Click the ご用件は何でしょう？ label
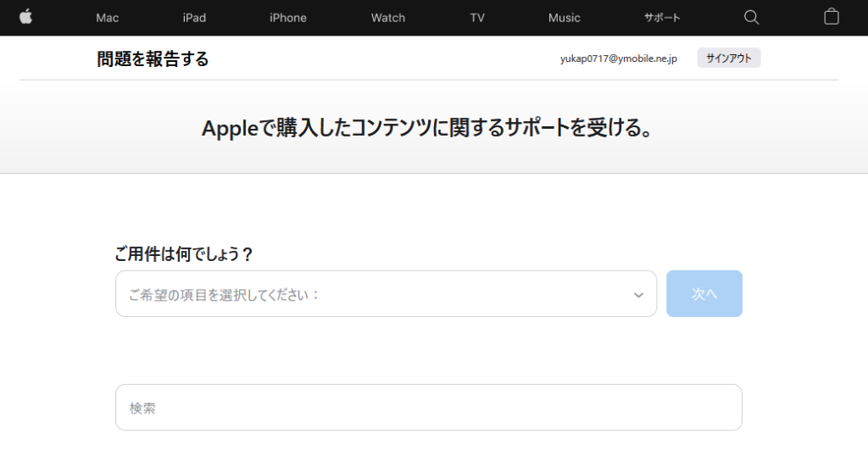 pos(184,254)
